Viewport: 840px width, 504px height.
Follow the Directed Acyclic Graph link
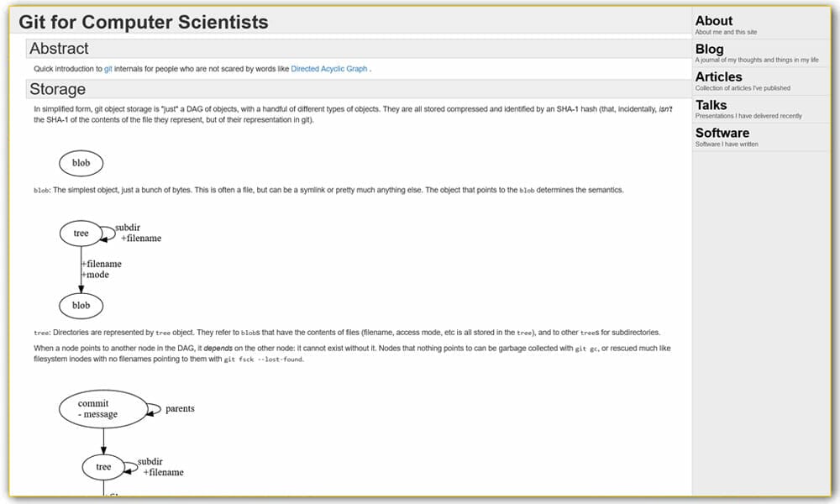(328, 69)
